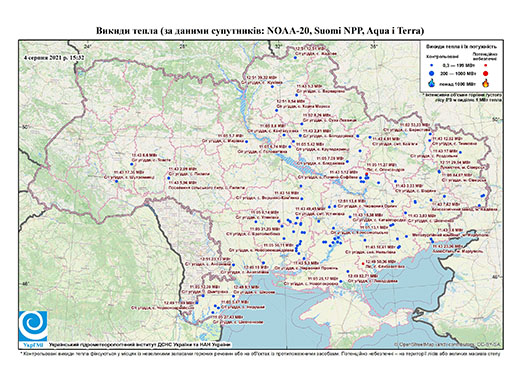Click the footnote text below the map
This screenshot has width=520, height=368.
point(260,353)
